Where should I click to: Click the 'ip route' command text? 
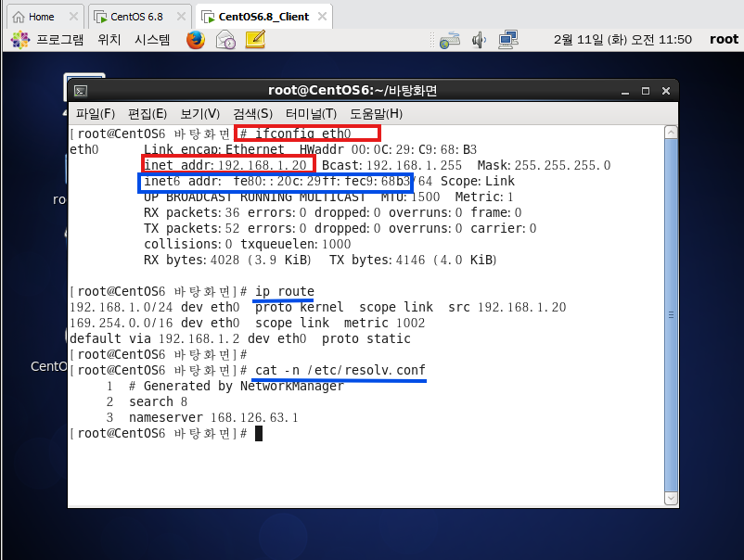(x=285, y=291)
